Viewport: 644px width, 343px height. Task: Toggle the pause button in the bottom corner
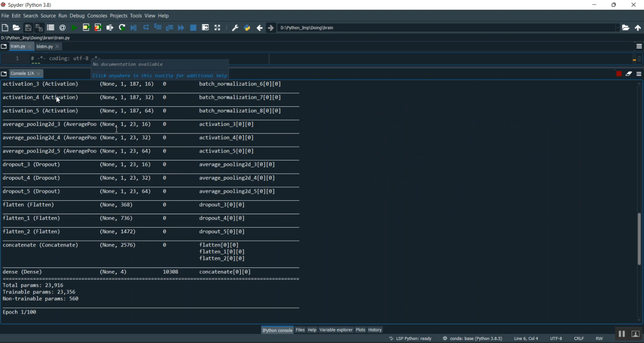click(x=621, y=334)
